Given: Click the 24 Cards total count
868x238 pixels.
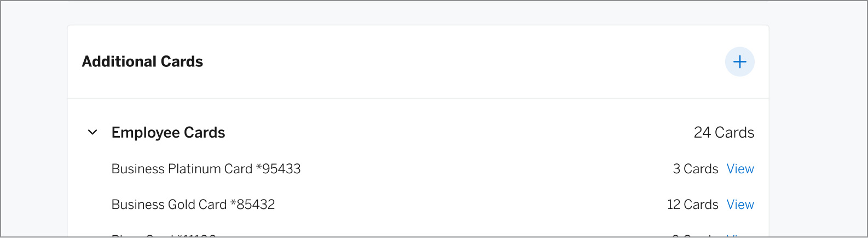Looking at the screenshot, I should click(724, 132).
